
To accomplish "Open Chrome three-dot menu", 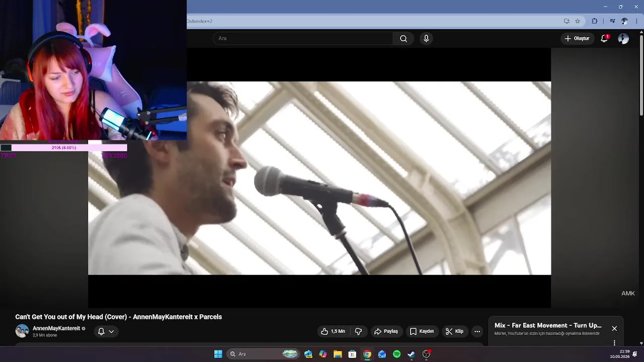I will tap(636, 21).
